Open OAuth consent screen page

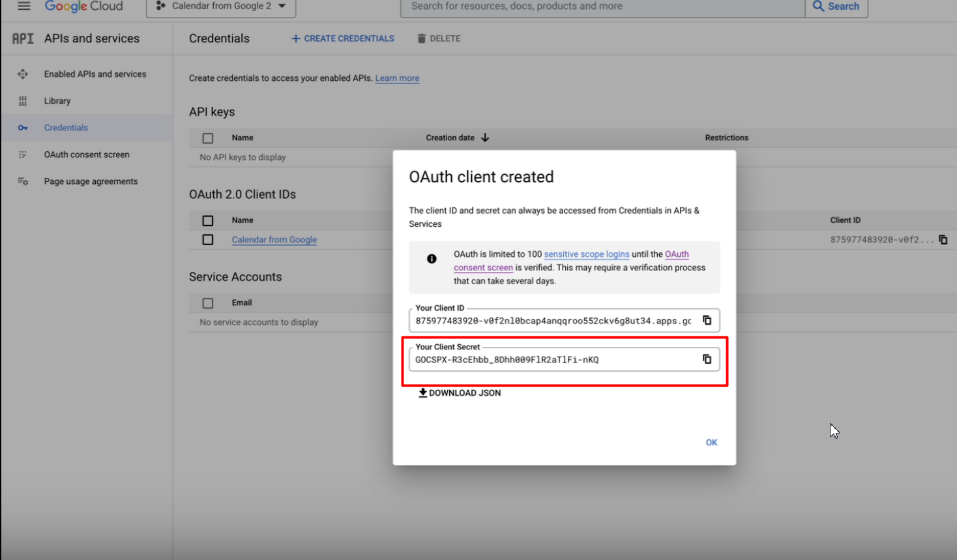click(87, 155)
